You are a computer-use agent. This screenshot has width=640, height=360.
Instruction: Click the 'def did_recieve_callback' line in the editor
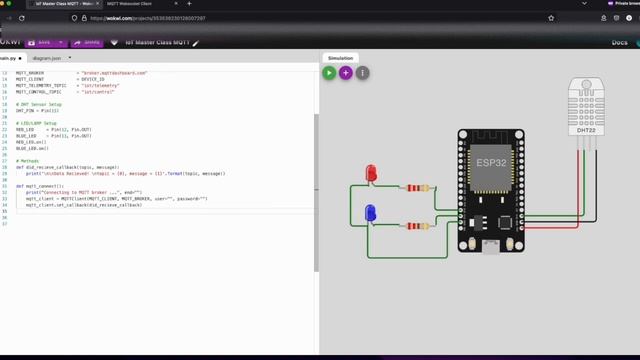pos(67,167)
